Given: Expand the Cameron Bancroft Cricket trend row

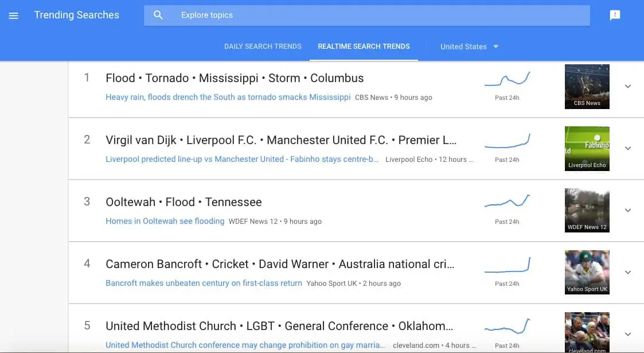Looking at the screenshot, I should tap(627, 273).
